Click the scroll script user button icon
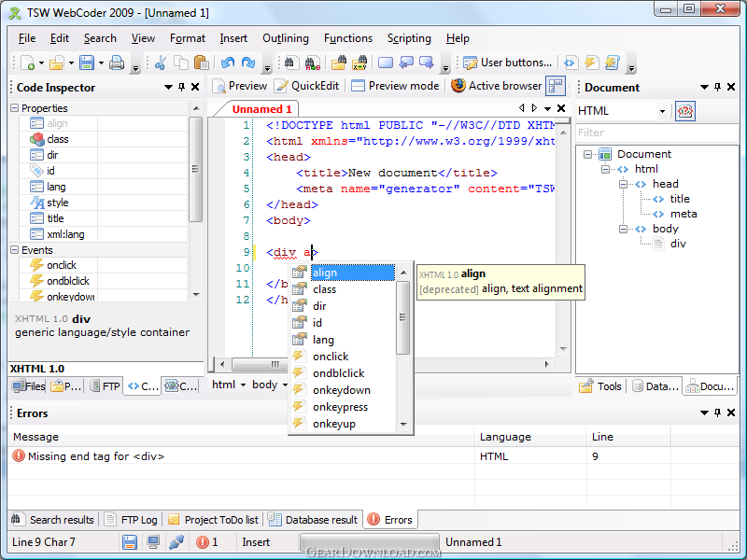Screen dimensions: 747x560 tap(613, 63)
